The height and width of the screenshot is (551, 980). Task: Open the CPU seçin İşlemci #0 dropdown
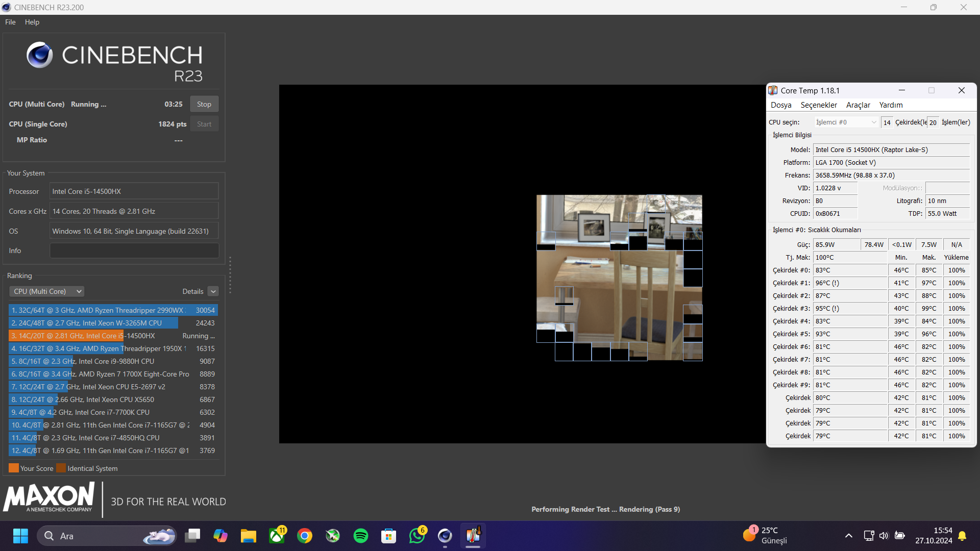tap(845, 122)
